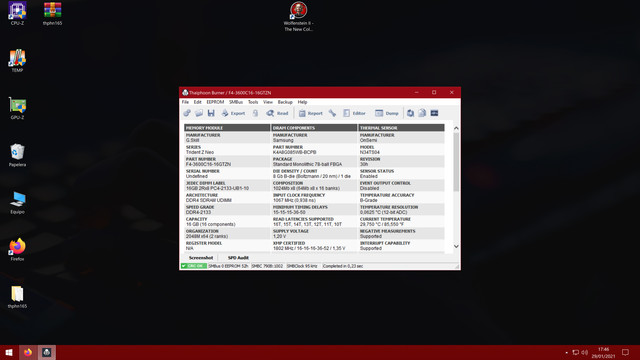
Task: Select the Equipo computer icon
Action: click(17, 202)
